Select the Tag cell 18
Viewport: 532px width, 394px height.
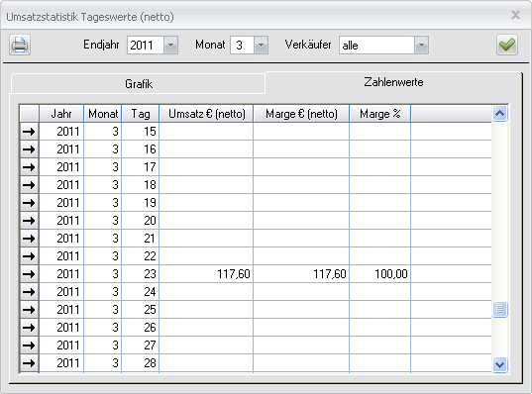[141, 185]
